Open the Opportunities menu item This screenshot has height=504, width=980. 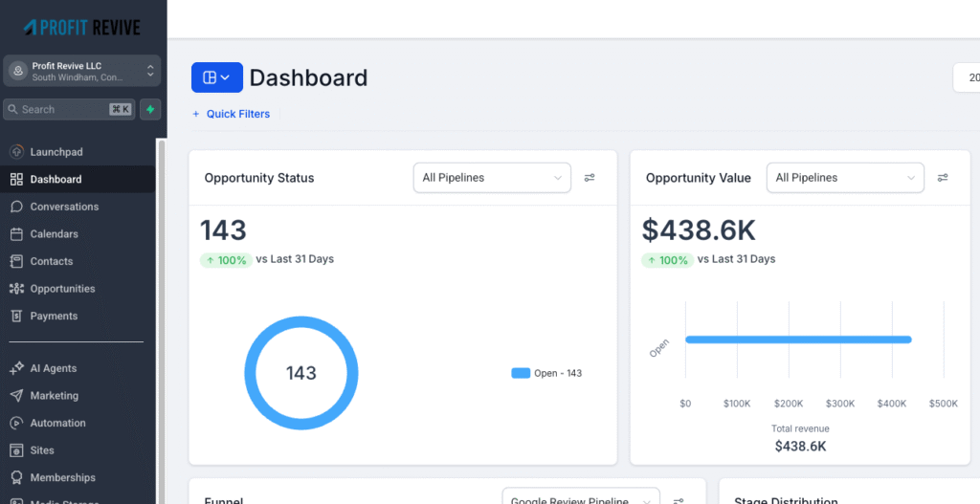pyautogui.click(x=62, y=289)
